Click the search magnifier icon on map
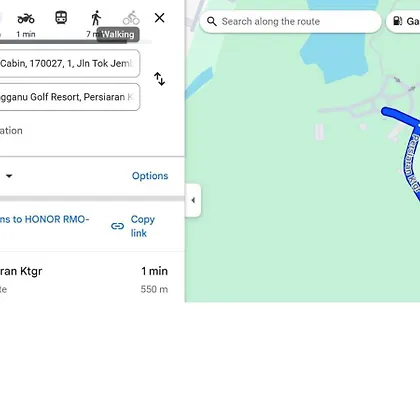 212,22
